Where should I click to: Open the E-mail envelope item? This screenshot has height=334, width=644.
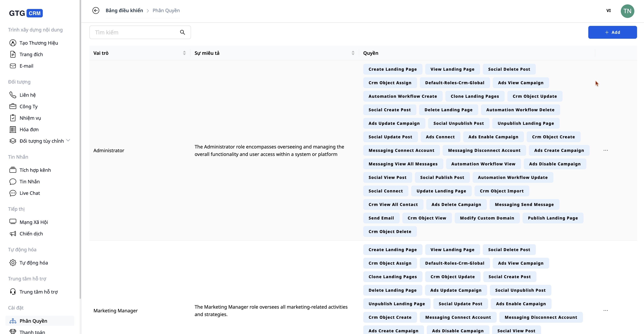point(13,66)
